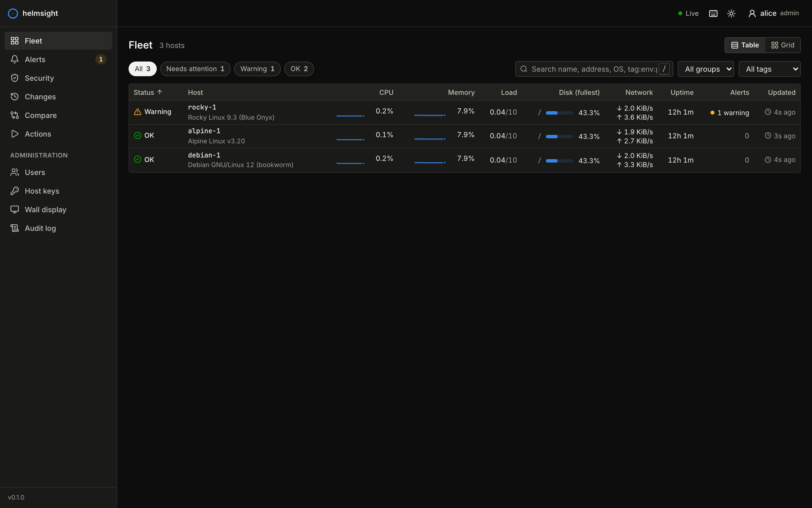Click 'Rocky Linux 9.3 (Blue Onyx)' text
Screen dimensions: 812x508
231,117
